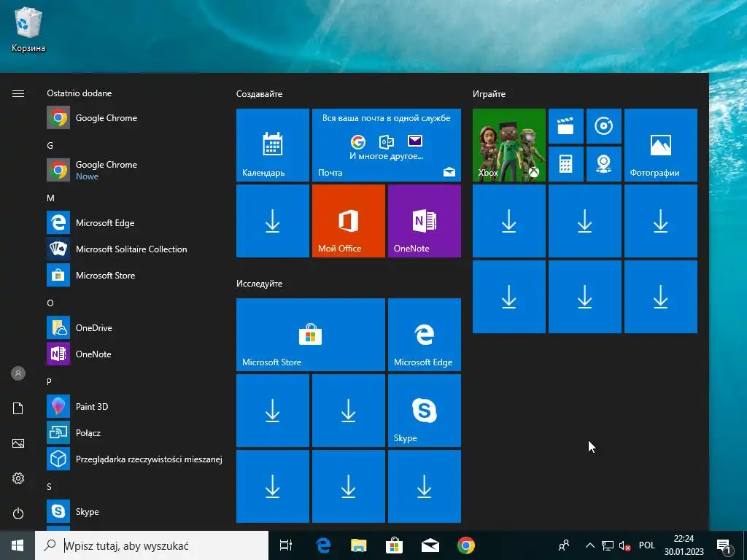Open Mail from the taskbar
The image size is (747, 560).
point(430,545)
